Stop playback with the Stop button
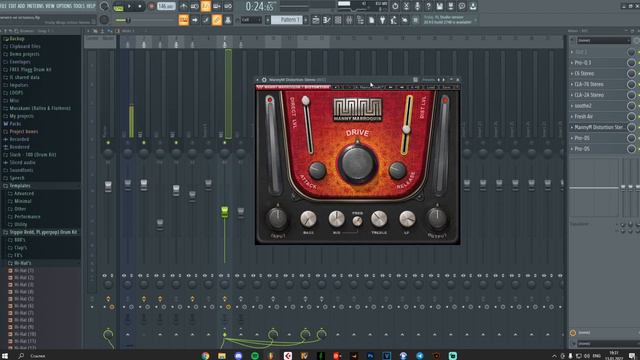640x360 pixels. coord(140,7)
